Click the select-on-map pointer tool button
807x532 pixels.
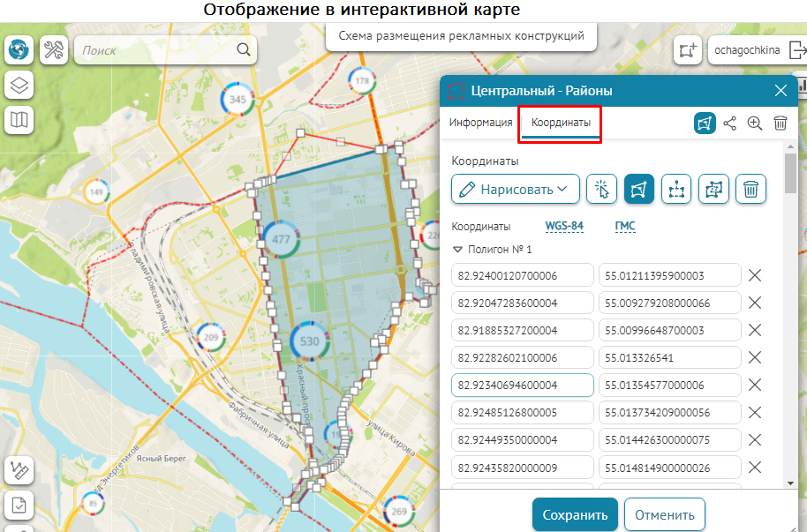tap(602, 189)
